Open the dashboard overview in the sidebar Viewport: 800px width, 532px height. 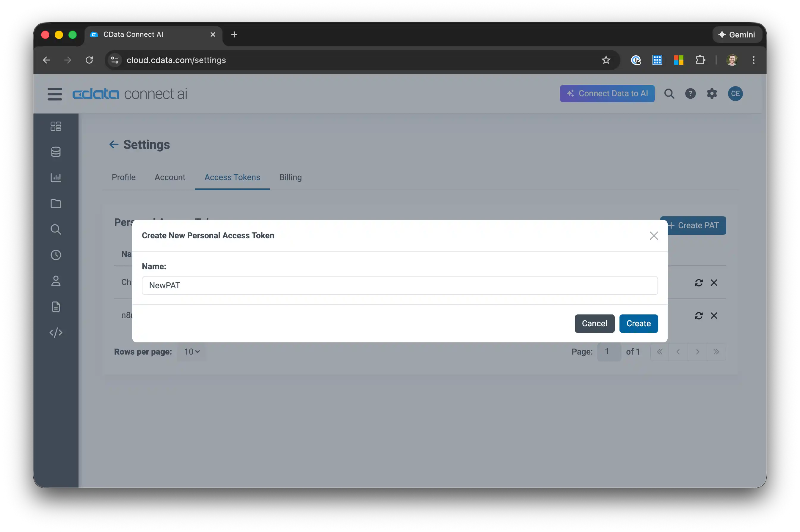tap(56, 126)
